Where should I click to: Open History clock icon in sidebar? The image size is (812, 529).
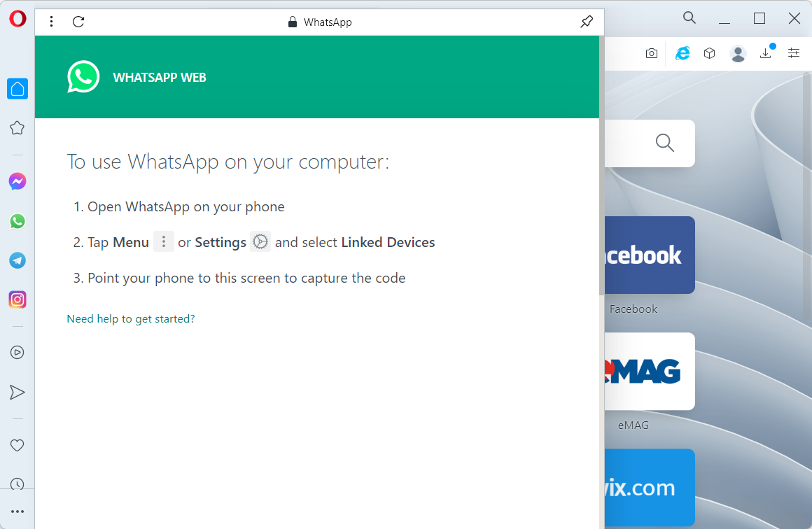[x=17, y=484]
